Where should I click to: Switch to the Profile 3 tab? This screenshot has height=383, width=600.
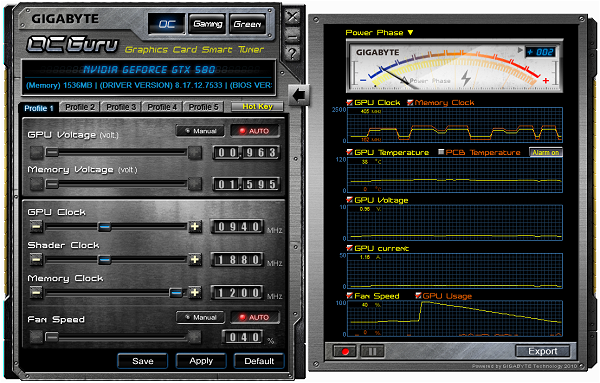pyautogui.click(x=121, y=107)
